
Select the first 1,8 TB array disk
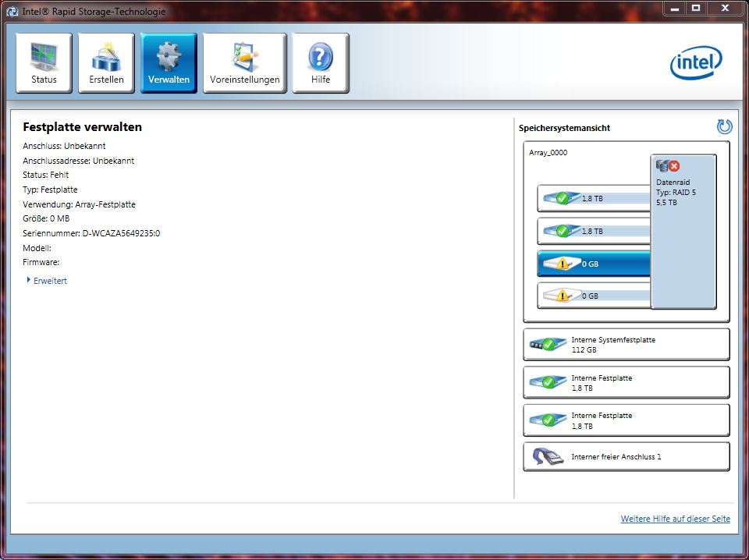click(x=594, y=198)
